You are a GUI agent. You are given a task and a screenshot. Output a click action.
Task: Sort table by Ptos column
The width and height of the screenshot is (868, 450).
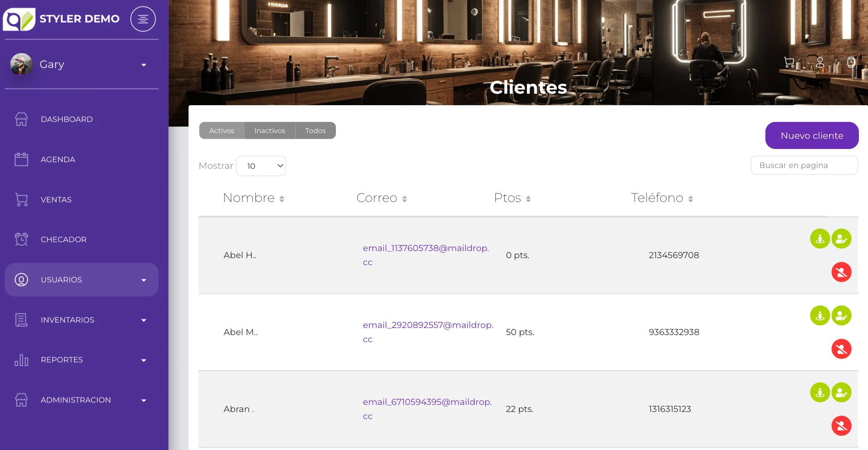click(512, 198)
